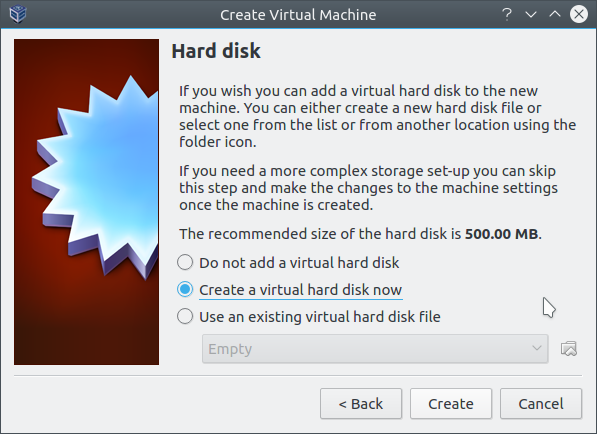The image size is (597, 434).
Task: Select Use an existing virtual hard disk file
Action: (x=185, y=317)
